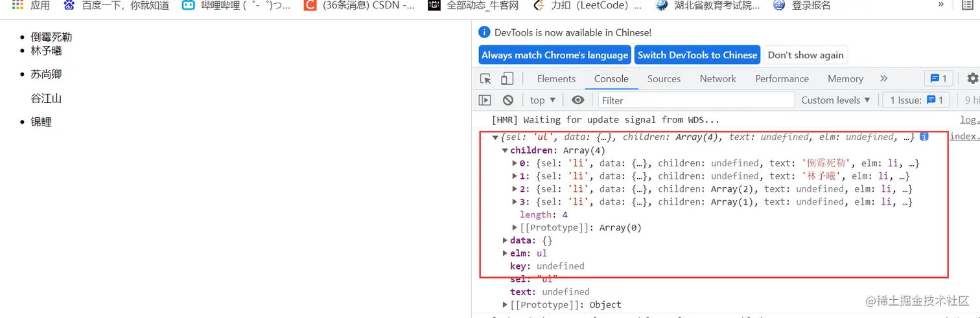The image size is (980, 318).
Task: Open the Apps (应用) bookmarks shortcut
Action: pyautogui.click(x=31, y=5)
